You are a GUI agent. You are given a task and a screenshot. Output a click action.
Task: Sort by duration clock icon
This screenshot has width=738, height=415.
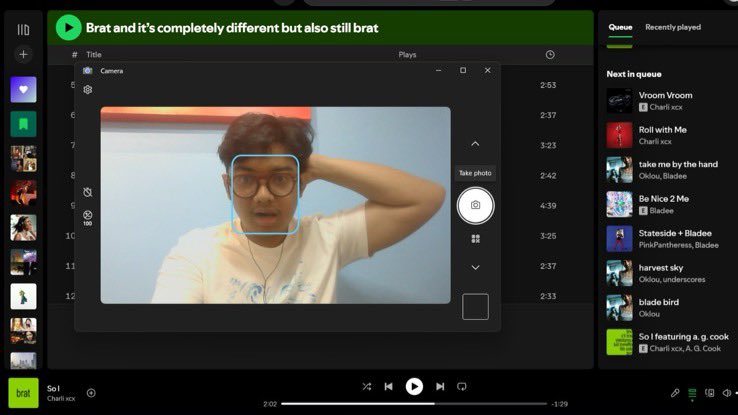tap(550, 55)
